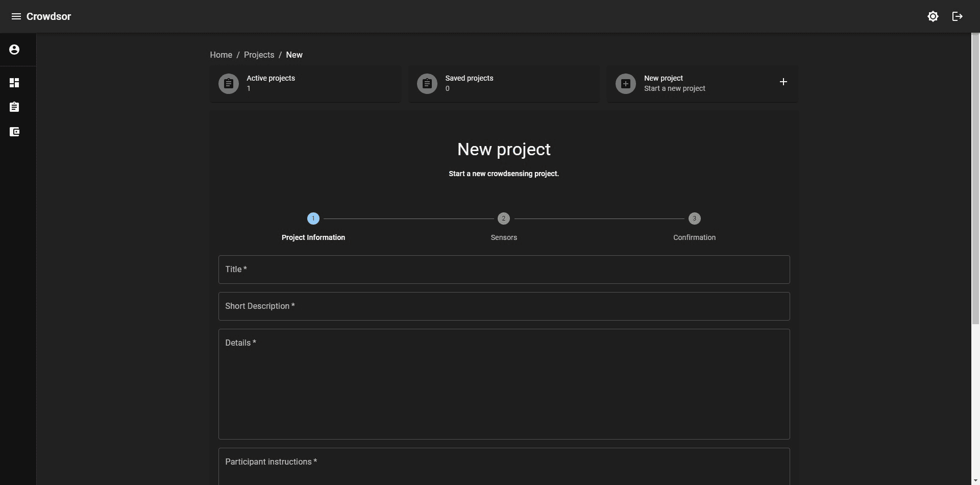The width and height of the screenshot is (980, 485).
Task: Open the hamburger navigation menu
Action: pos(16,16)
